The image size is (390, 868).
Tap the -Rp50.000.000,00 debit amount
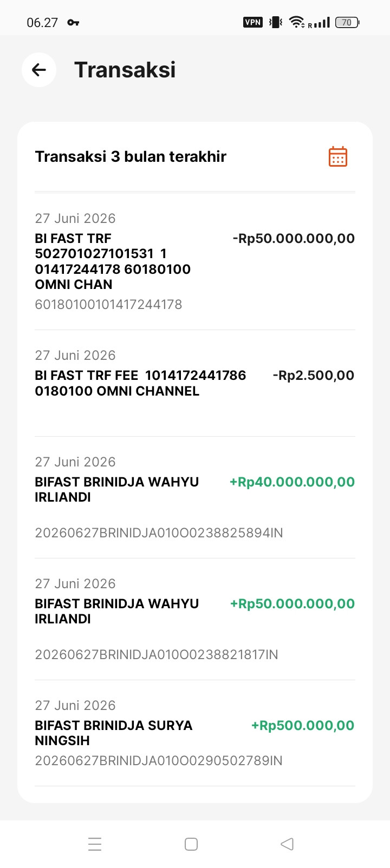[x=294, y=238]
